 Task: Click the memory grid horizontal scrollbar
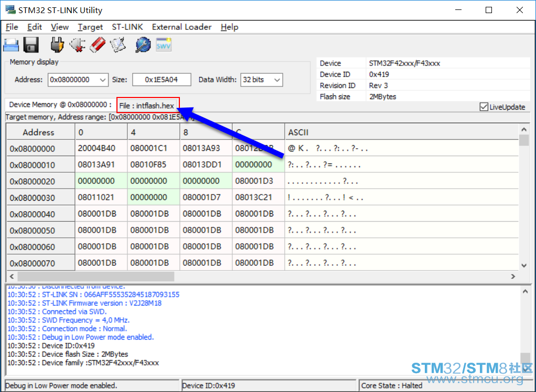click(x=95, y=276)
